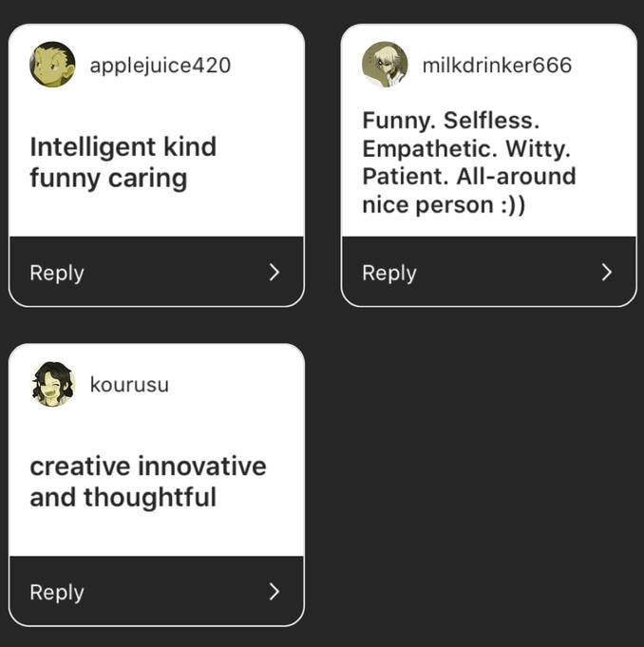Click the "creative innovative and thoughtful" message
The image size is (644, 647).
click(x=148, y=482)
